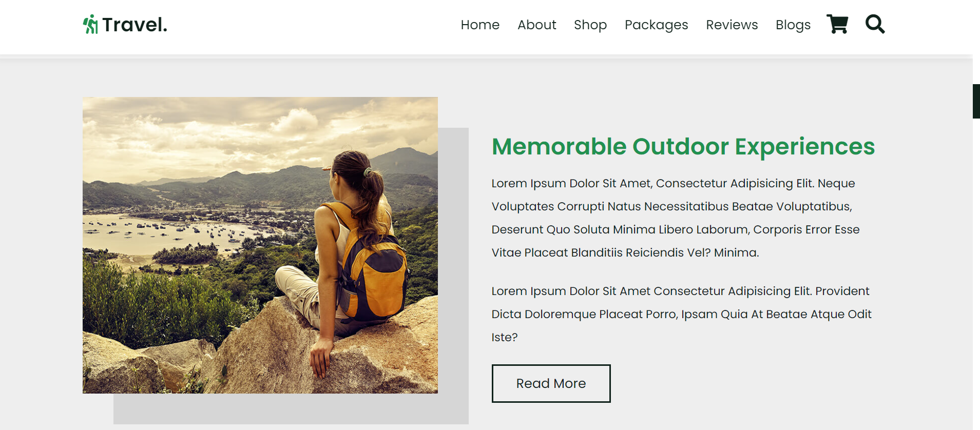Open the About page from navigation

click(x=536, y=25)
